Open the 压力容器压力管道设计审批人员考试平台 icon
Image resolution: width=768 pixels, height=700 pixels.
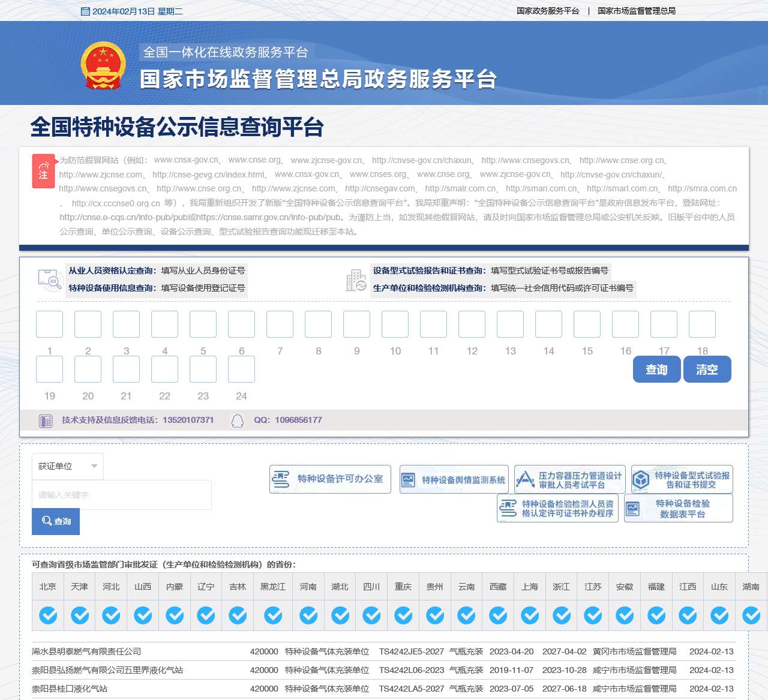569,479
